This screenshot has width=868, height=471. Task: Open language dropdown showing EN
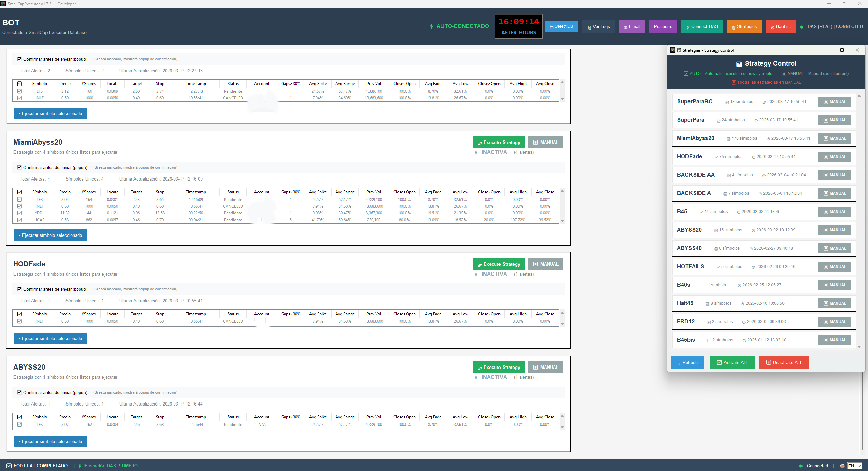[854, 466]
